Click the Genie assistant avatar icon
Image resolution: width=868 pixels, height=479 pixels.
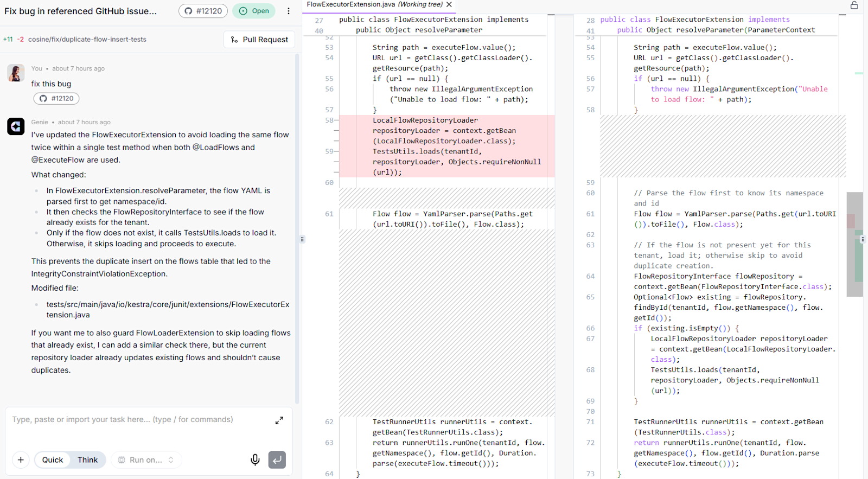pos(16,126)
